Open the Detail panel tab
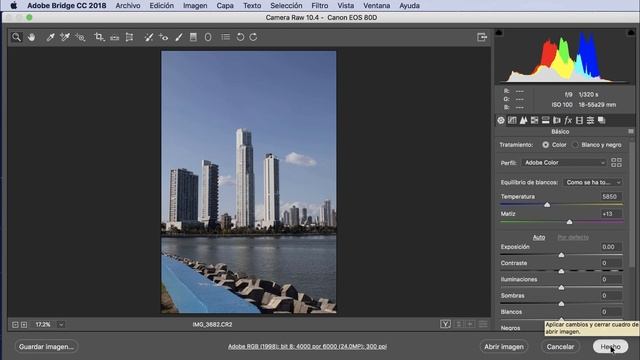 [523, 120]
